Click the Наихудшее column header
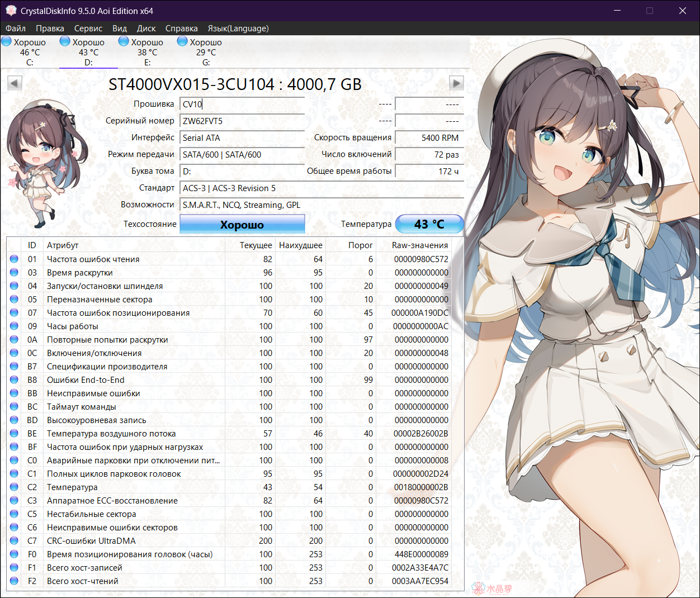Viewport: 700px width, 598px height. coord(301,245)
